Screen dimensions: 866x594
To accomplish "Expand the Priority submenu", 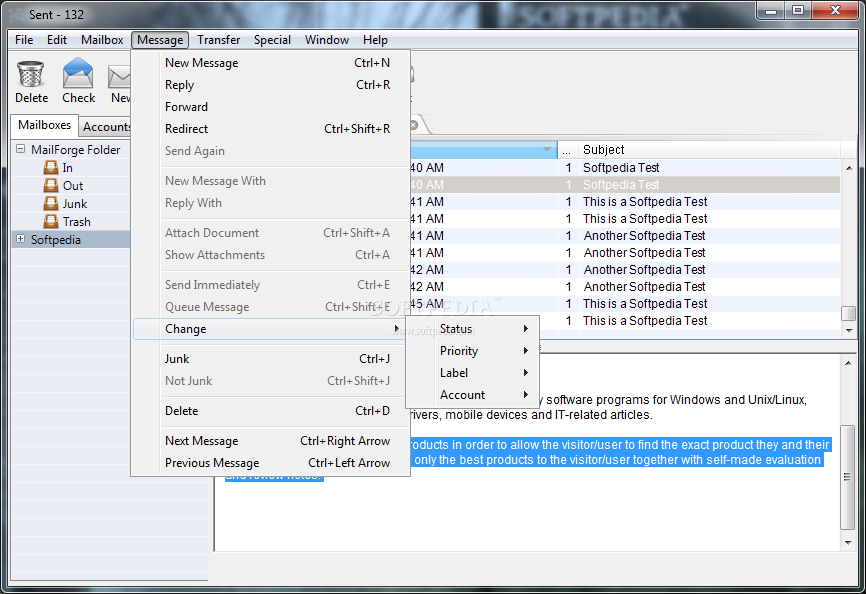I will [x=472, y=351].
